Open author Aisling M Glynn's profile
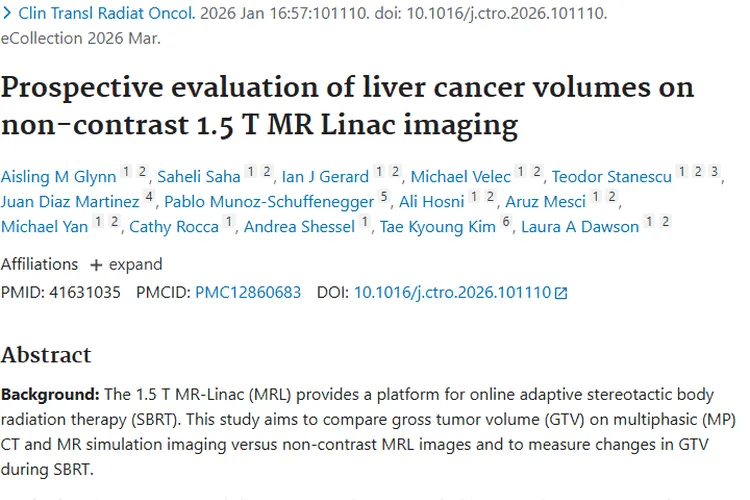 click(x=57, y=177)
